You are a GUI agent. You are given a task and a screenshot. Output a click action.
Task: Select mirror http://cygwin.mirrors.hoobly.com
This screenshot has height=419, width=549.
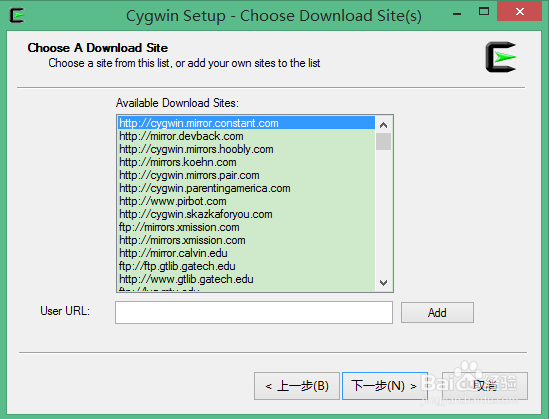[246, 149]
